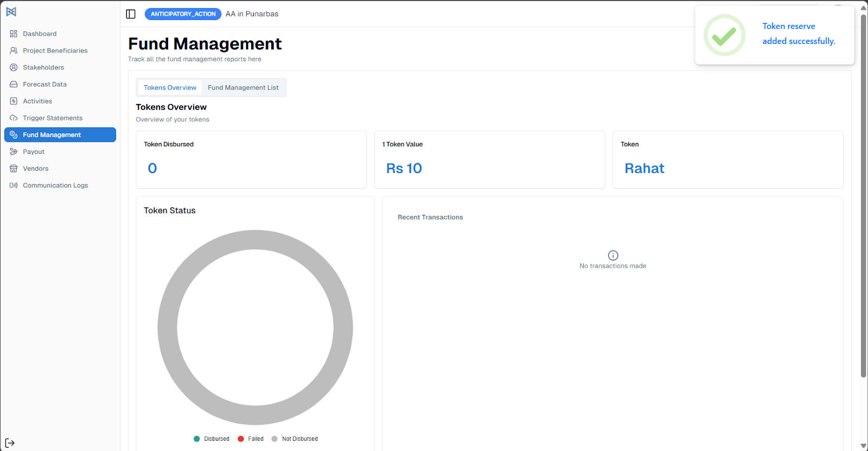Click the Activities pulse icon
Screen dimensions: 868x451
(14, 101)
